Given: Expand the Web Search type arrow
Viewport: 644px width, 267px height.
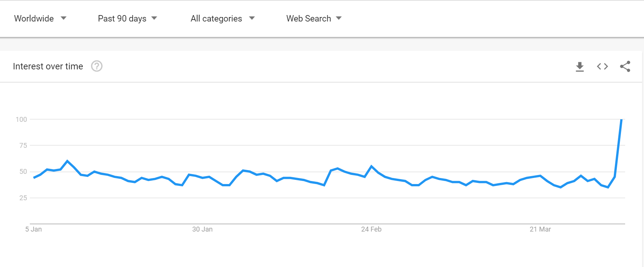Looking at the screenshot, I should point(339,18).
